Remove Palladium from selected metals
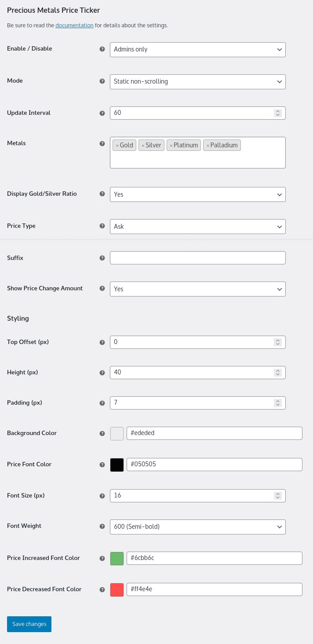 click(207, 146)
